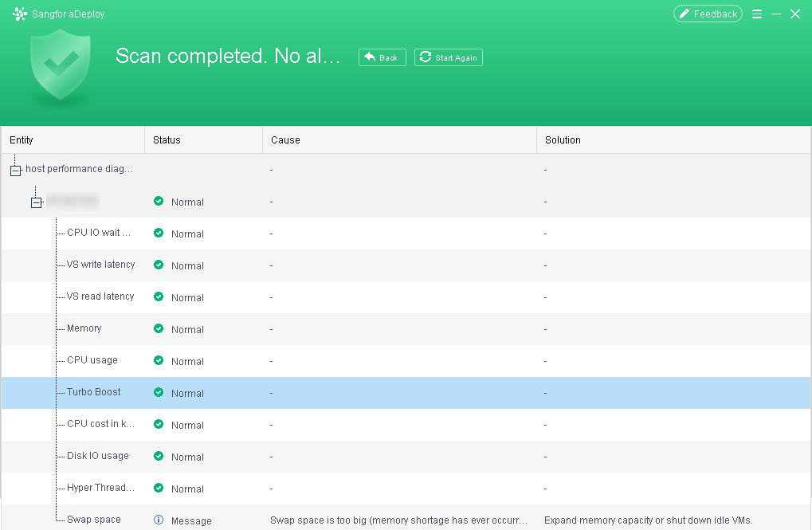Click the green status icon for Memory row
812x530 pixels.
(x=159, y=328)
